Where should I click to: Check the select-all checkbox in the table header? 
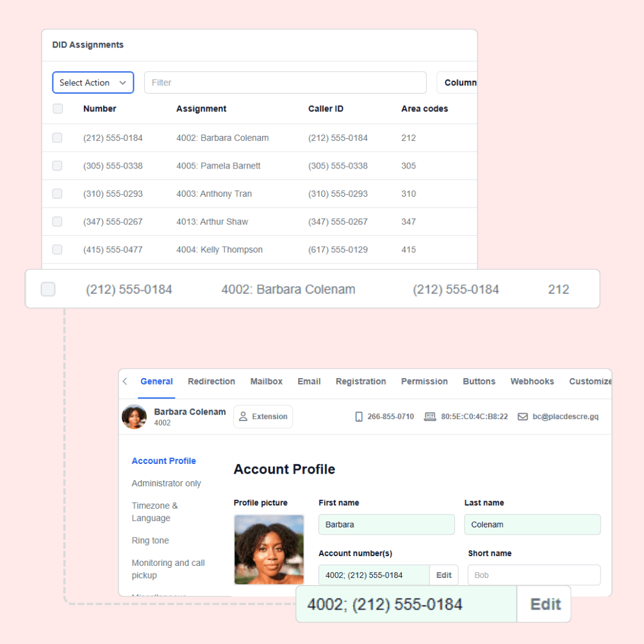coord(57,108)
